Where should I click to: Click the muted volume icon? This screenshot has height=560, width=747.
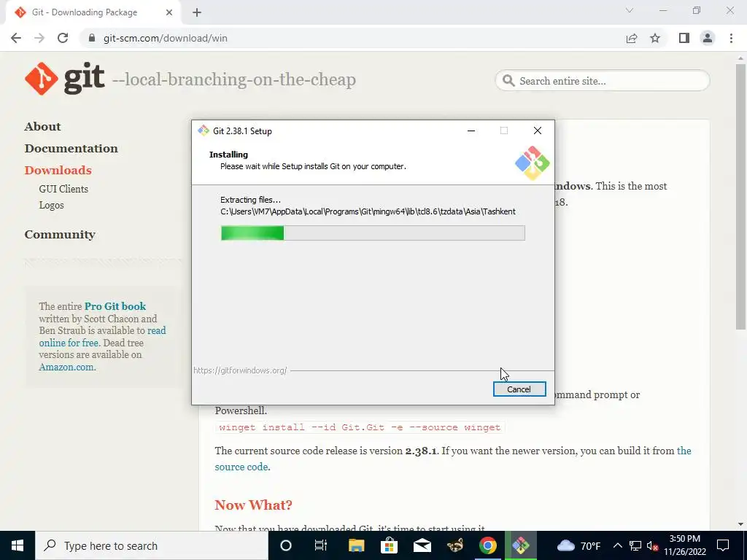653,545
